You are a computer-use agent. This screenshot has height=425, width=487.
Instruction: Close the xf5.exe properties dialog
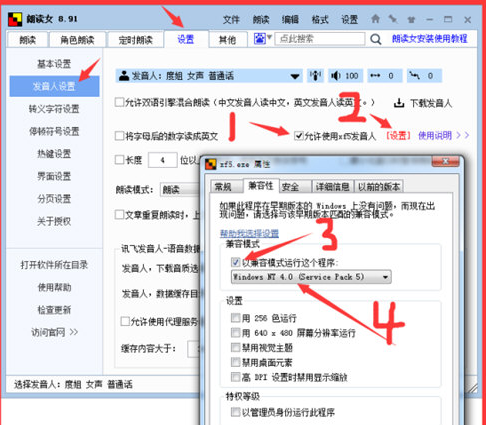click(445, 161)
